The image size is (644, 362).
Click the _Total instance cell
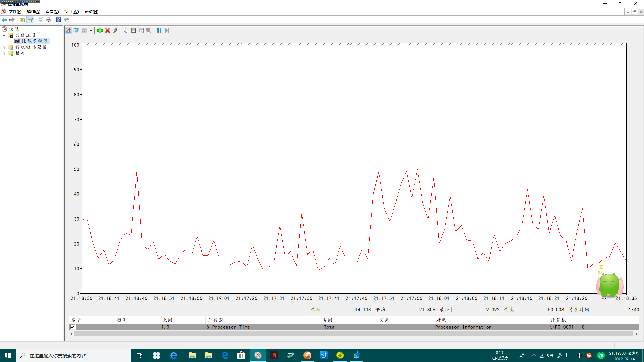pyautogui.click(x=329, y=327)
